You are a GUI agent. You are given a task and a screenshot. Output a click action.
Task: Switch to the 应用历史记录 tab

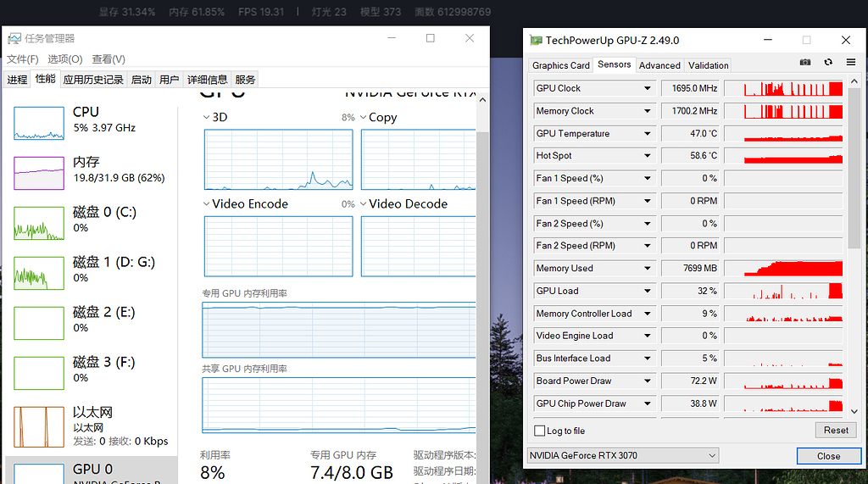pyautogui.click(x=93, y=80)
